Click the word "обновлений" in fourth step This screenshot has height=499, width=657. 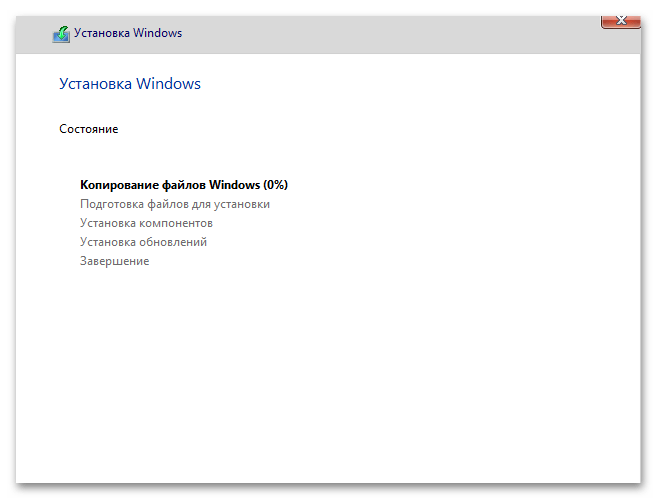pyautogui.click(x=172, y=242)
